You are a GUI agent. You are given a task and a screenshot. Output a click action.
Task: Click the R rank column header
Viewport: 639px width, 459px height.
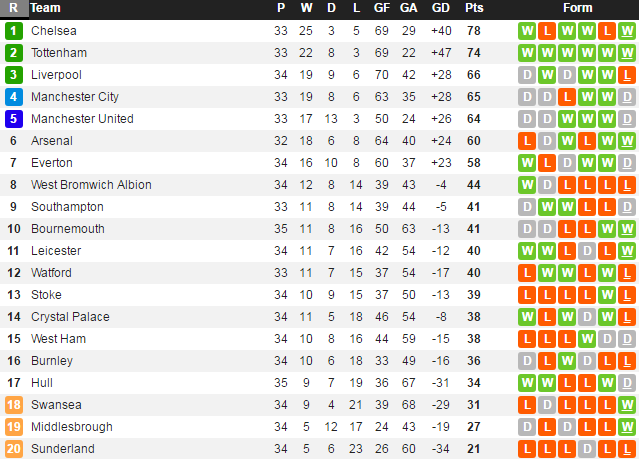[14, 8]
